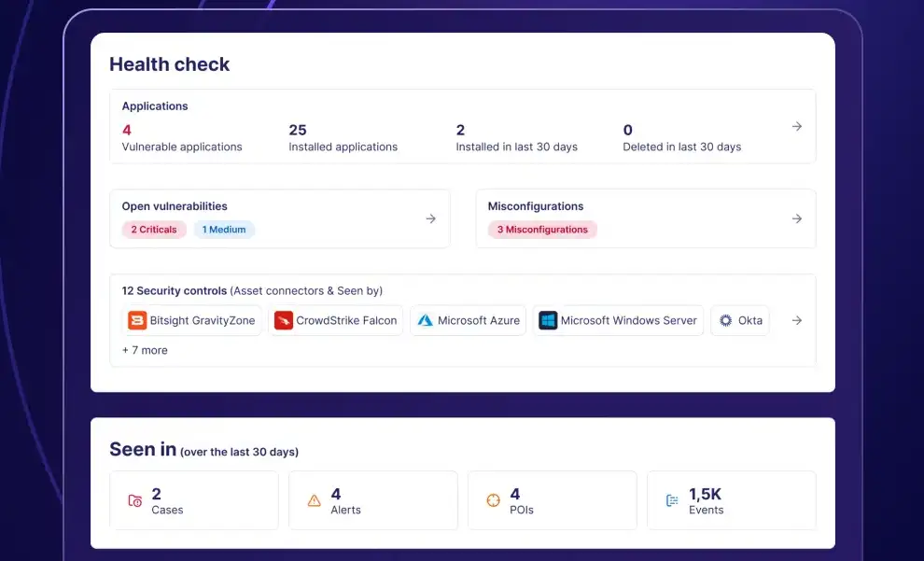Viewport: 924px width, 561px height.
Task: Click the POIs target icon
Action: (493, 501)
